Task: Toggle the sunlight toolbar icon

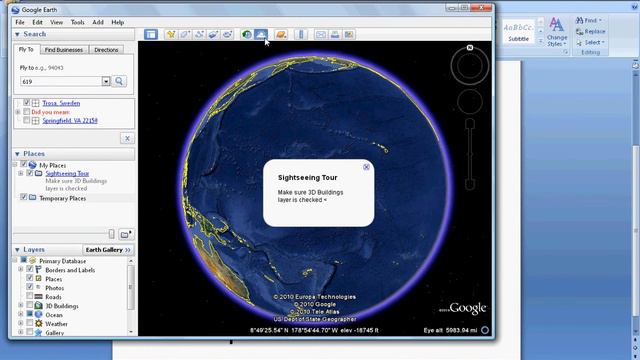Action: [261, 34]
